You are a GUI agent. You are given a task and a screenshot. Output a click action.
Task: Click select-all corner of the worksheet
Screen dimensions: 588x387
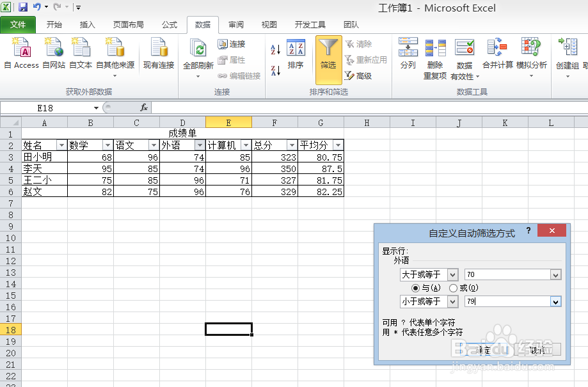pos(11,122)
